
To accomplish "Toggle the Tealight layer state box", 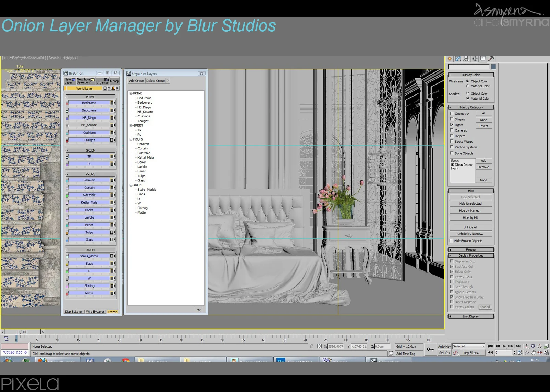I will [x=112, y=140].
